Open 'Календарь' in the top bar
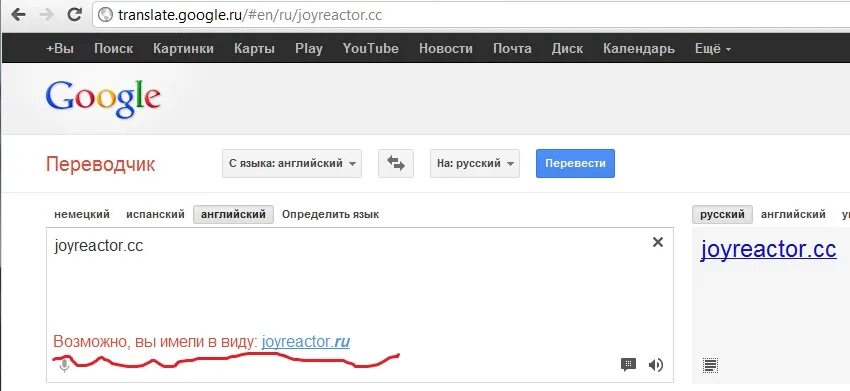Image resolution: width=850 pixels, height=391 pixels. coord(639,48)
